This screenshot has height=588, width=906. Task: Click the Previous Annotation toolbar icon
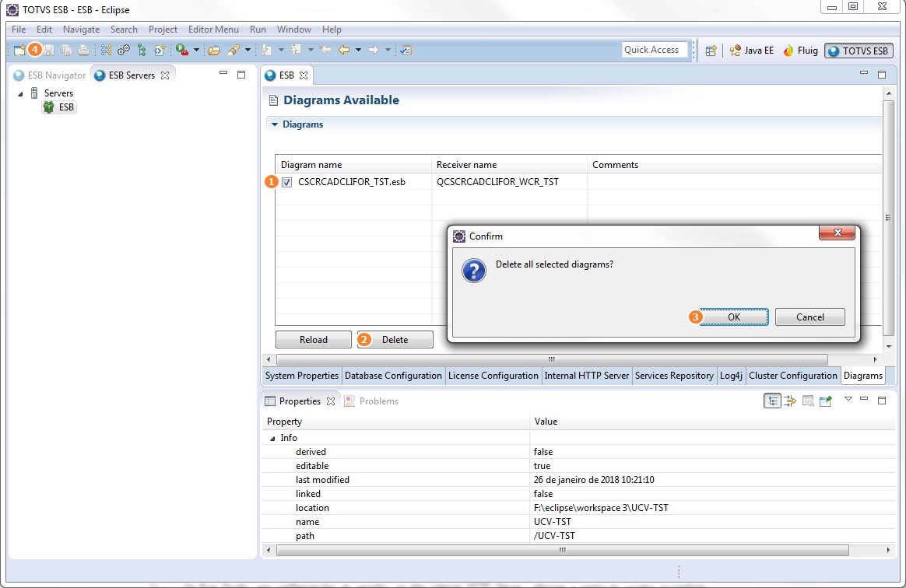tap(296, 51)
